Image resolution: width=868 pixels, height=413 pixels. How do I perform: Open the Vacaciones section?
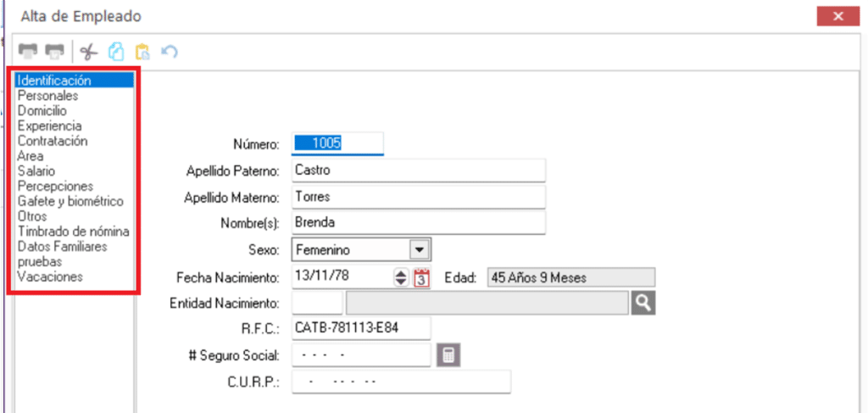[x=50, y=276]
